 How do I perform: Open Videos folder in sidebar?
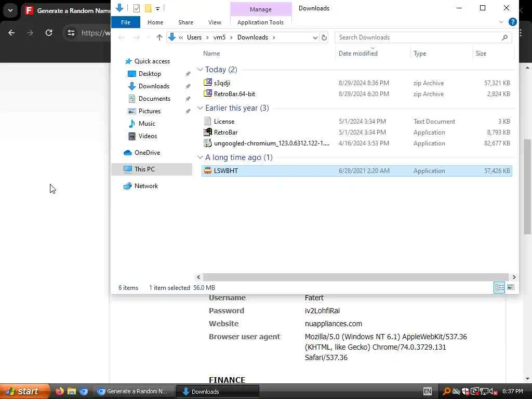point(148,136)
